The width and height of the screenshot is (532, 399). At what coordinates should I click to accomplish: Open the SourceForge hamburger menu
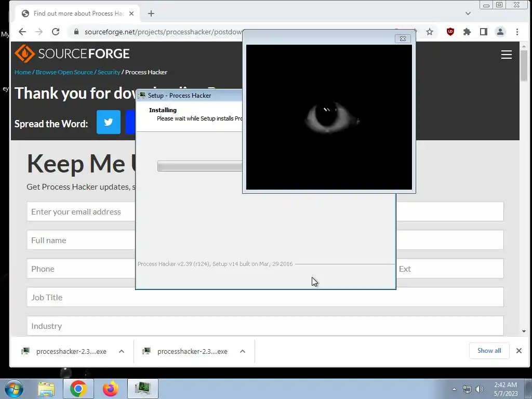point(506,55)
